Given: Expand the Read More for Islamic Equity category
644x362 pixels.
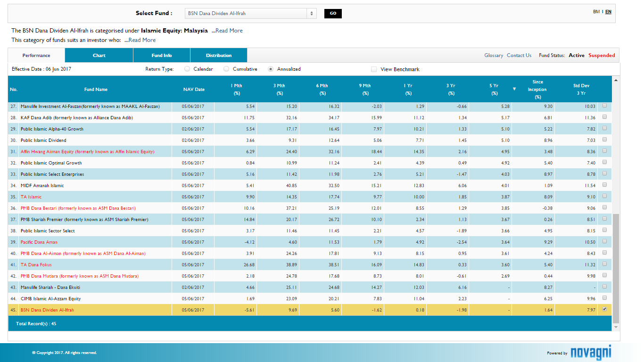Looking at the screenshot, I should click(x=229, y=30).
